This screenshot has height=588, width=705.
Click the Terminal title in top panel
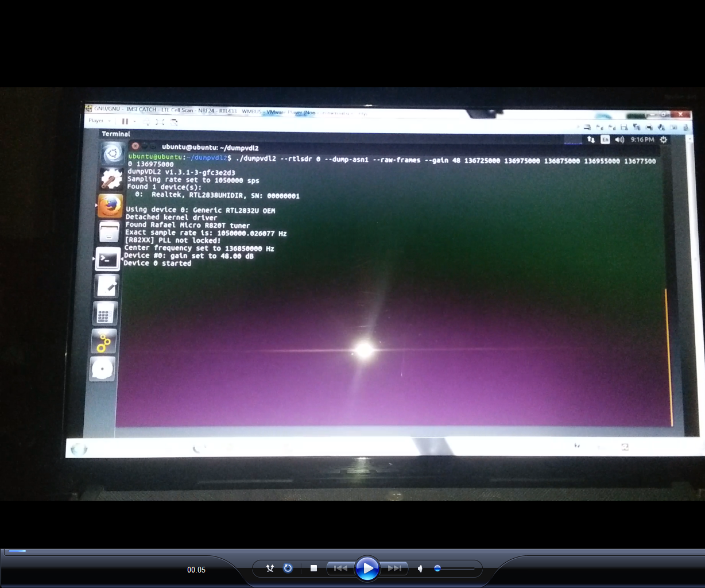coord(116,134)
